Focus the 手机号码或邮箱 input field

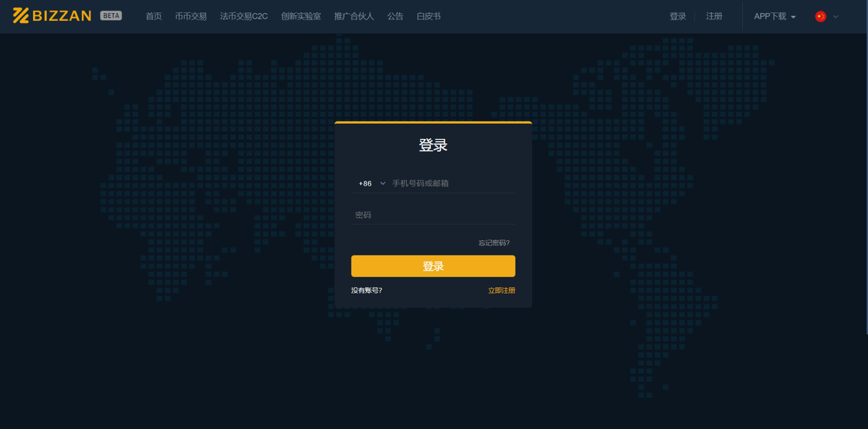click(452, 184)
